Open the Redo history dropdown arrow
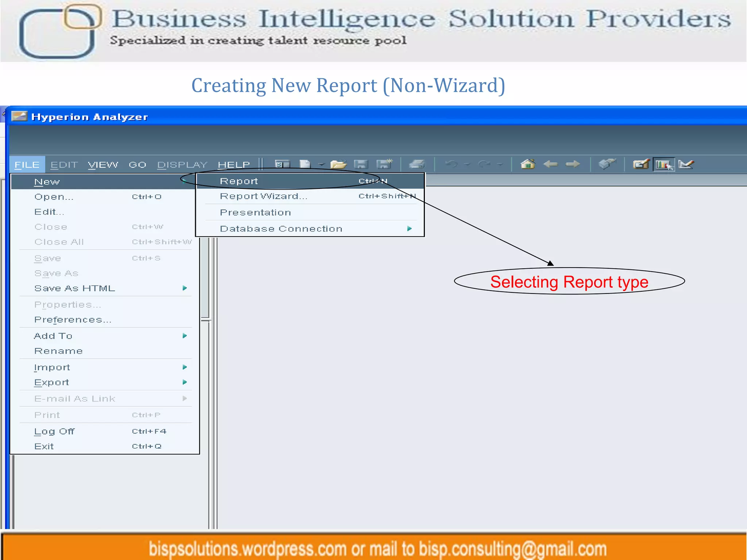This screenshot has width=747, height=560. click(x=500, y=165)
